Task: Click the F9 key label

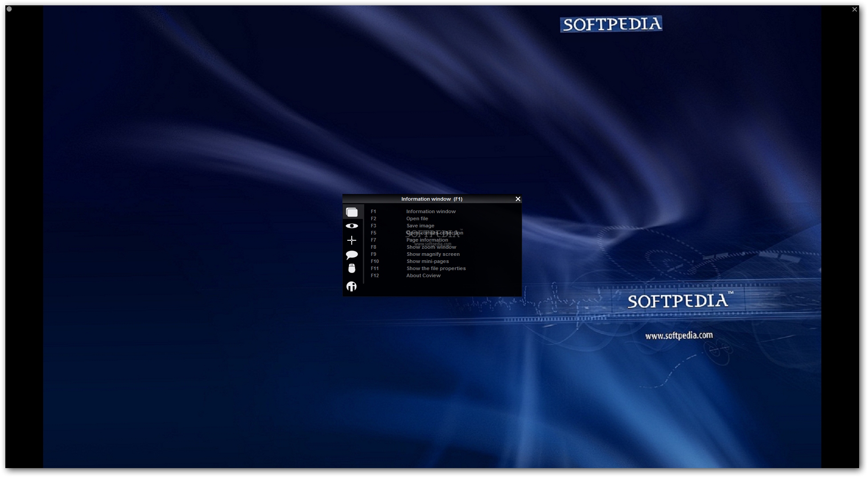Action: [374, 254]
